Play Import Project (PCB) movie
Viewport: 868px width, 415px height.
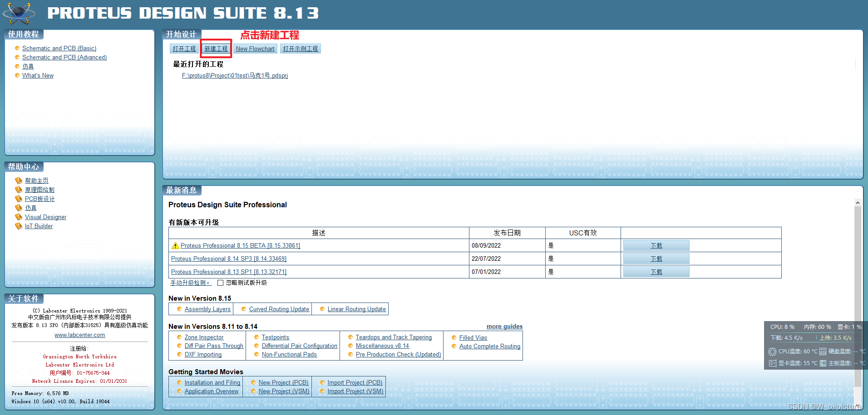(355, 382)
